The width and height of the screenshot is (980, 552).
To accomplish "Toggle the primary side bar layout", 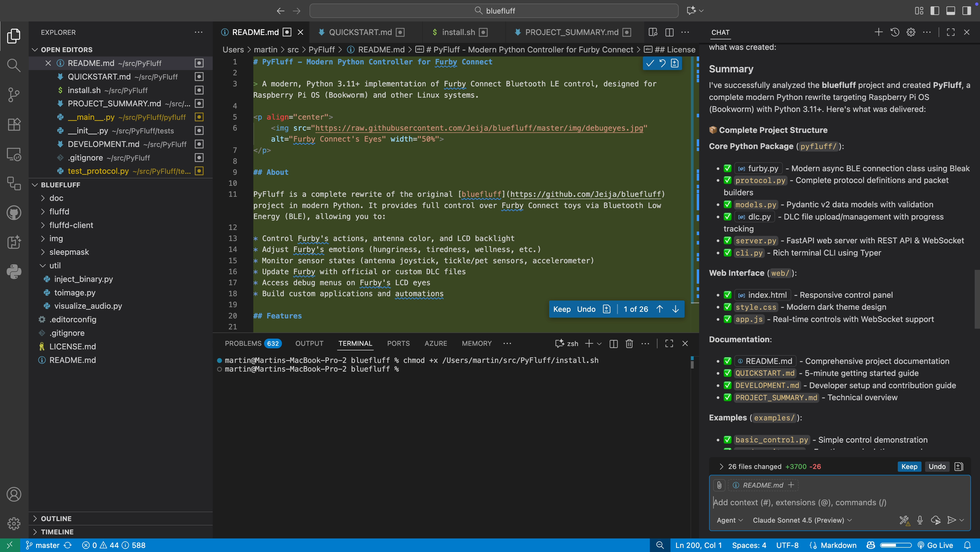I will point(935,11).
